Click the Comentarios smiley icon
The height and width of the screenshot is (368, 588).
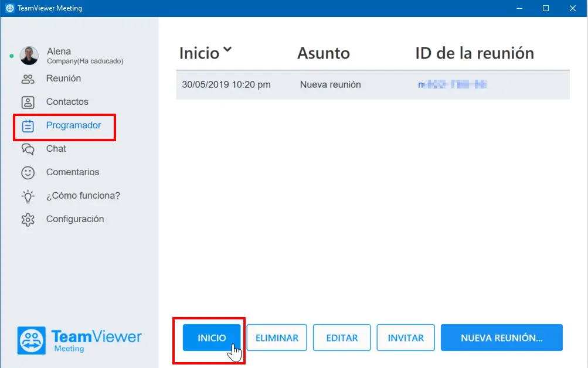(28, 172)
